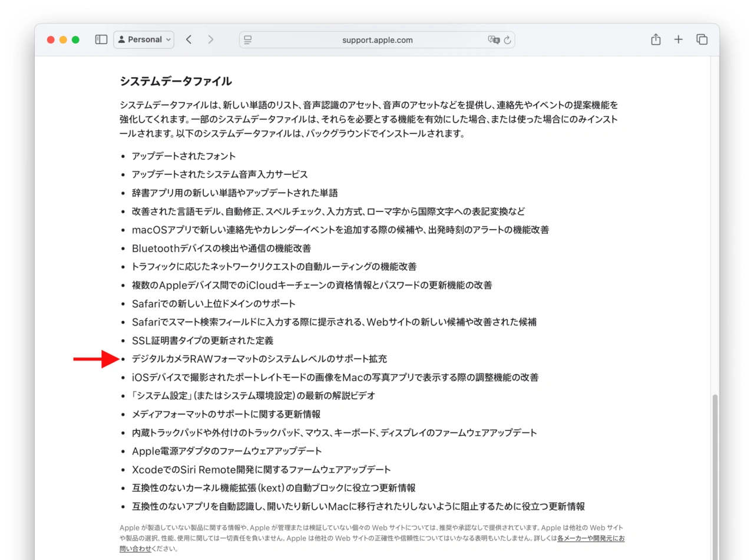
Task: Click the システムデータファイル heading
Action: (176, 81)
